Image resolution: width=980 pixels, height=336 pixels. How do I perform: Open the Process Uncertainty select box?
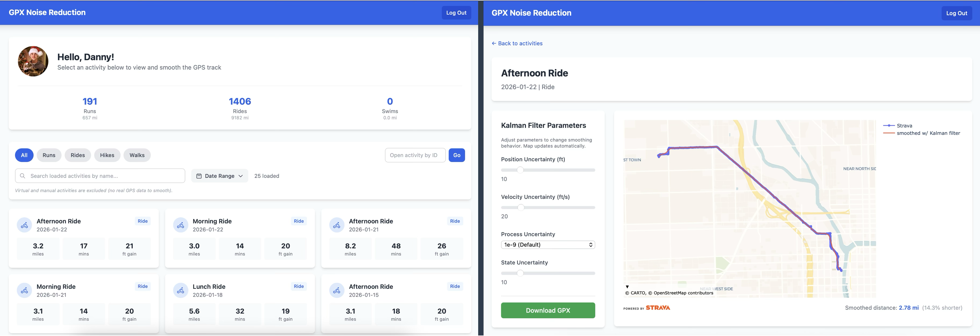547,245
